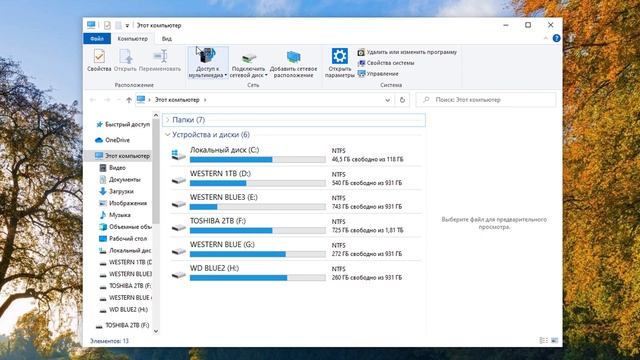Screen dimensions: 640x360
Task: Open Properties (Свойства) in the ribbon
Action: pos(99,60)
